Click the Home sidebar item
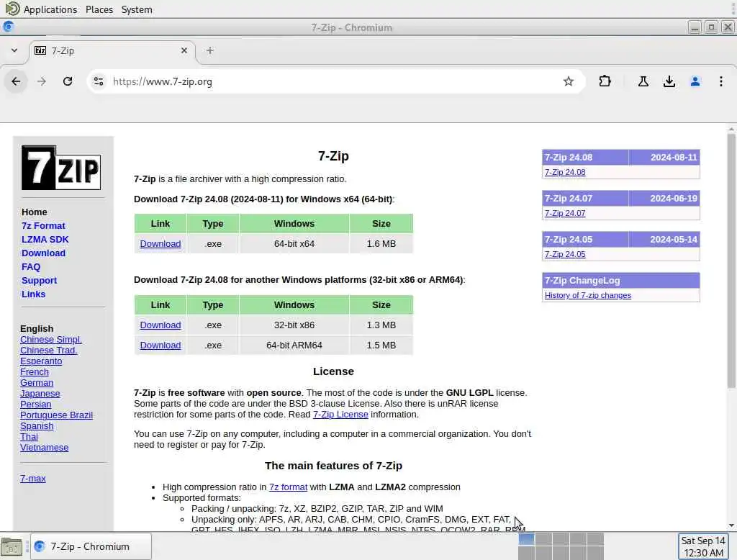 point(35,212)
